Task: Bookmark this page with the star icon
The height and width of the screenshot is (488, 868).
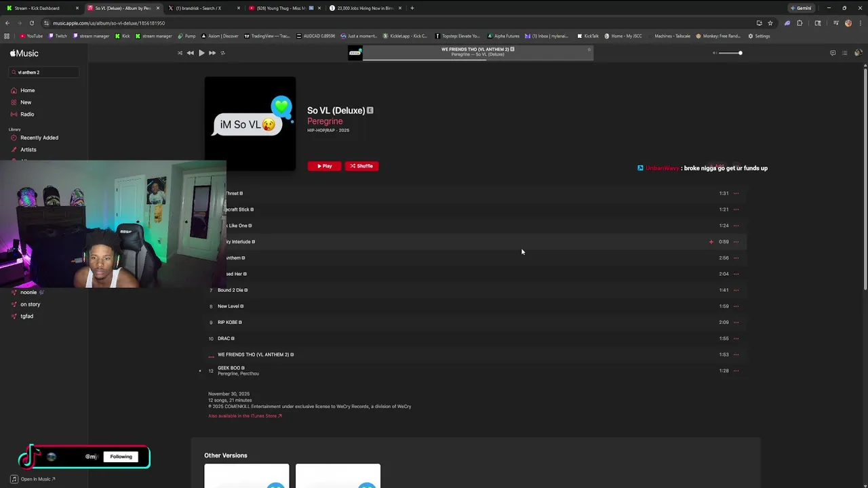Action: coord(770,23)
